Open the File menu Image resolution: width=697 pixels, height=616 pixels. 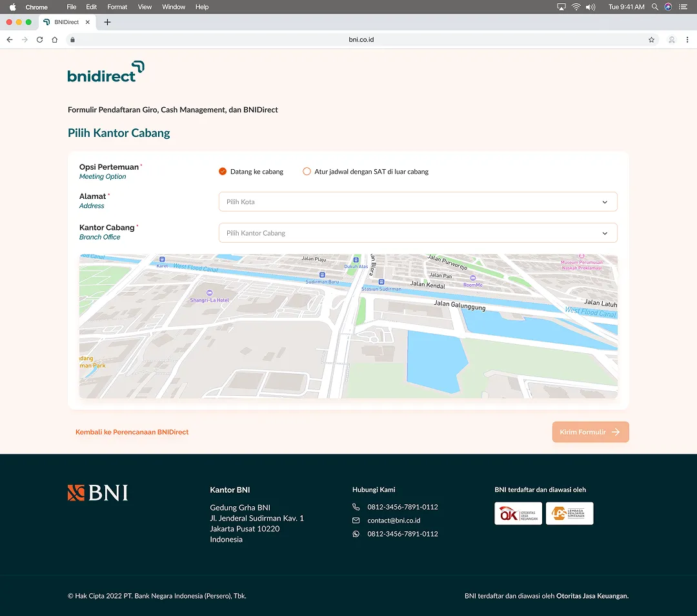71,6
